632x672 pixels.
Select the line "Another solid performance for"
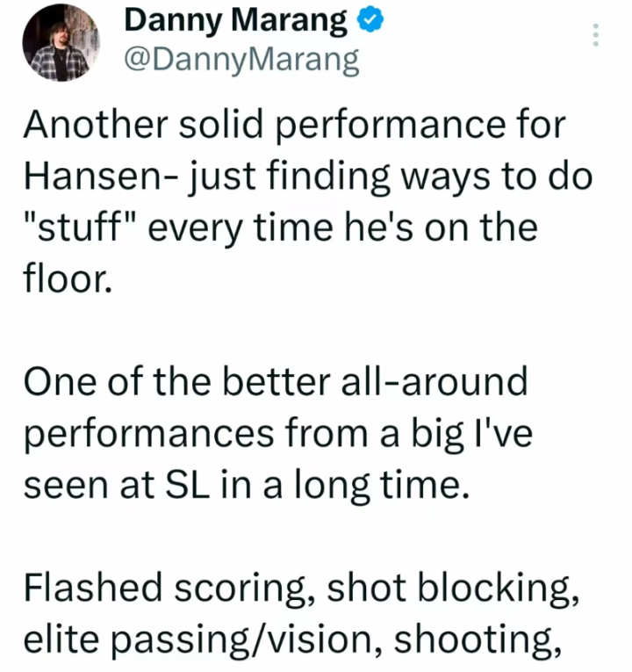tap(295, 125)
